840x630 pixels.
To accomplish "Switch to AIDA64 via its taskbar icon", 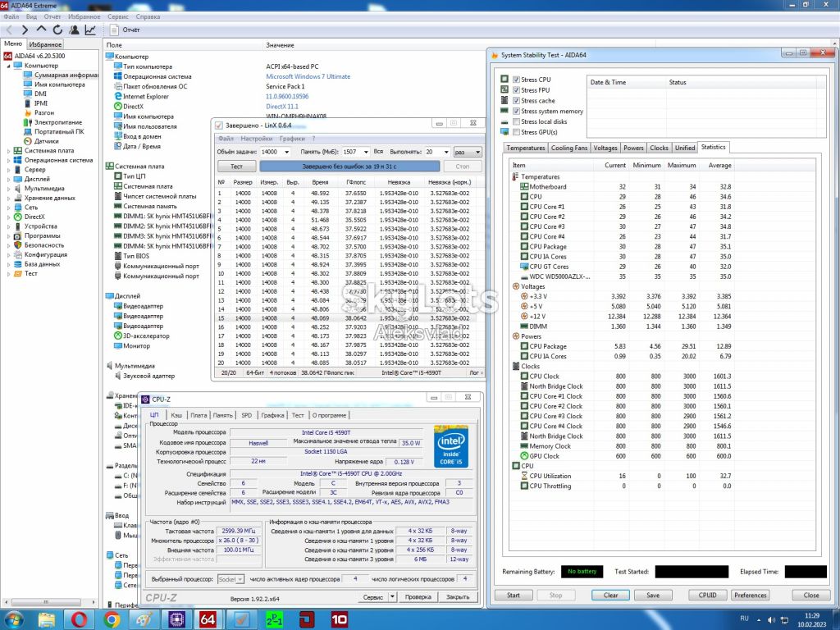I will (x=208, y=620).
